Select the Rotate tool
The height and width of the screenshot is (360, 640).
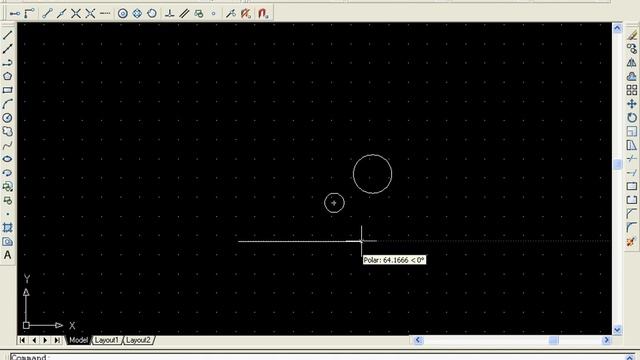coord(632,118)
